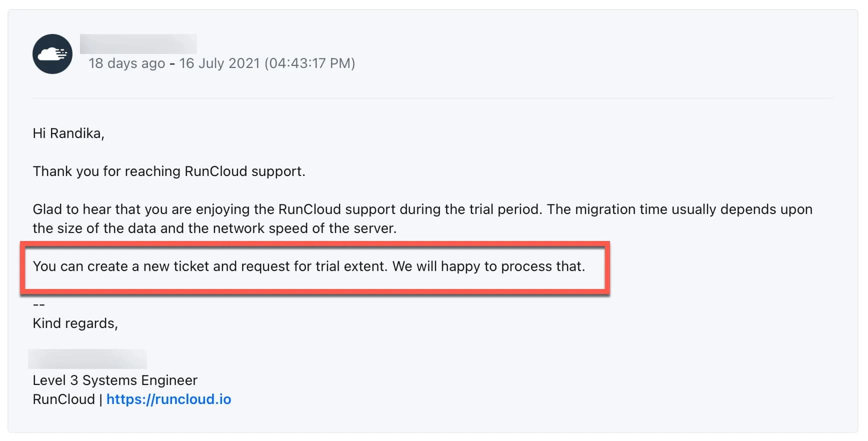This screenshot has width=868, height=441.
Task: Click the "Hi Randika," greeting line
Action: [x=68, y=133]
